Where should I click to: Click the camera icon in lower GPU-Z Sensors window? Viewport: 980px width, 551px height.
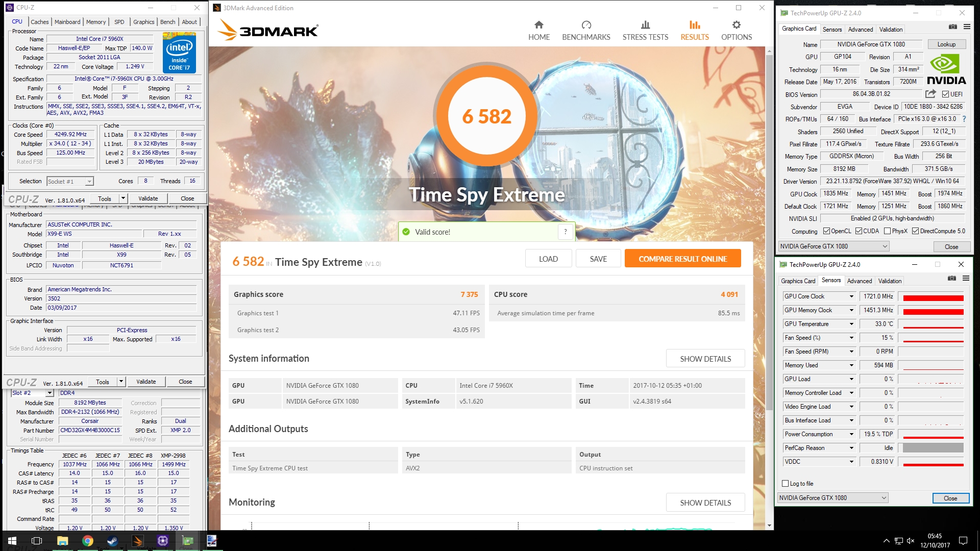tap(951, 278)
